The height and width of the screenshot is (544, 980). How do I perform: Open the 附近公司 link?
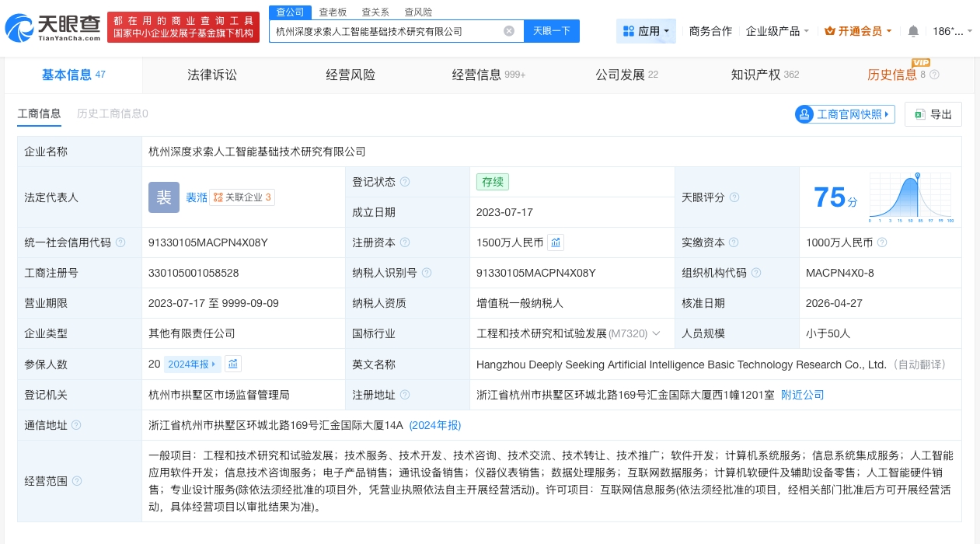802,395
